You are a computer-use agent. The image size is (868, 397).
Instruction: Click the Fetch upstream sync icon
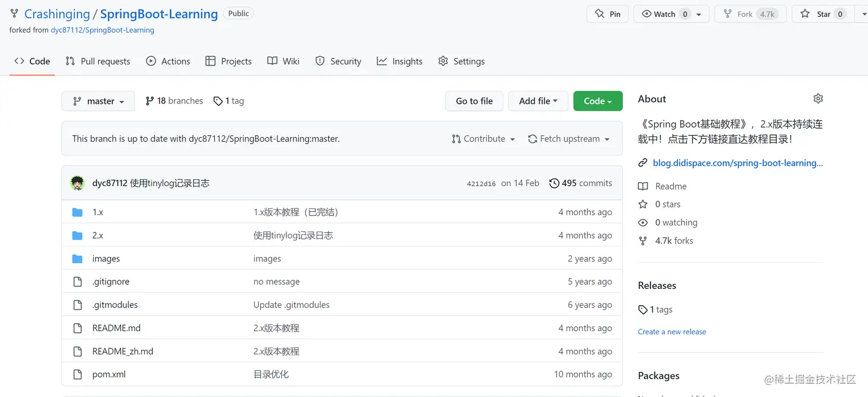coord(533,139)
